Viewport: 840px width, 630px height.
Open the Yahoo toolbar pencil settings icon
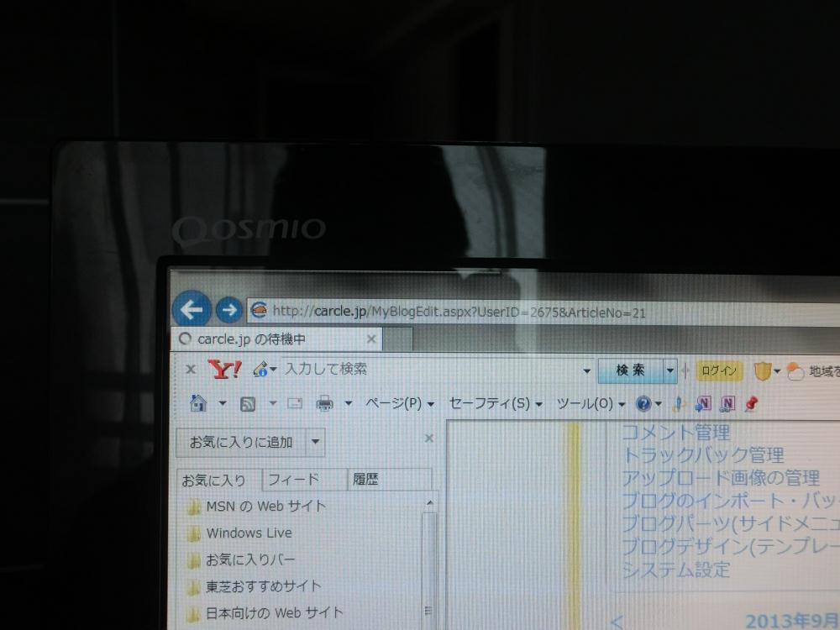tap(261, 369)
